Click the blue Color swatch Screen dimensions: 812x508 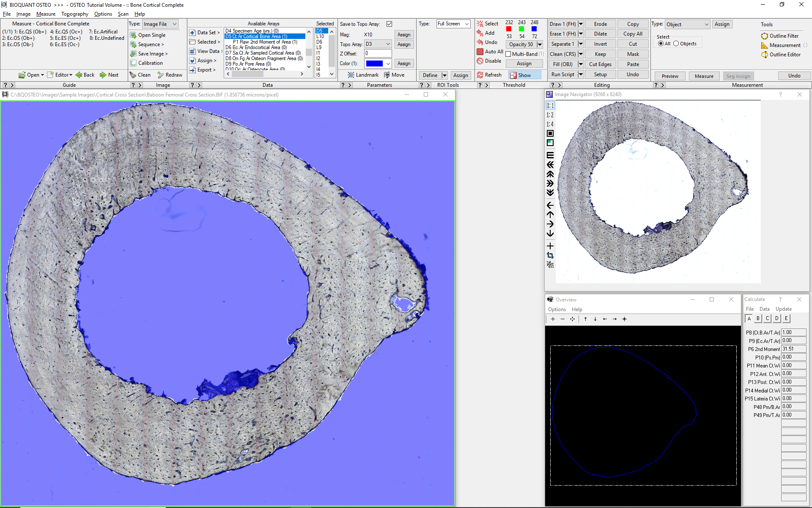click(x=374, y=63)
